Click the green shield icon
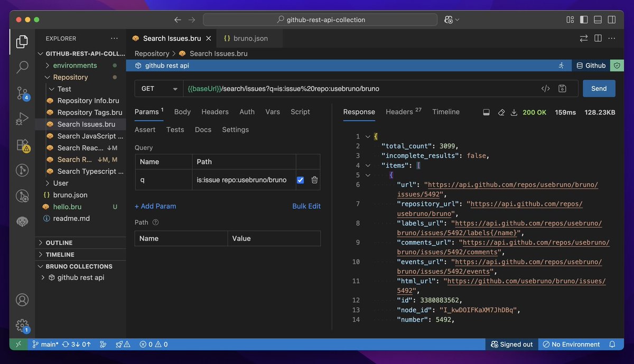The image size is (634, 364). pyautogui.click(x=617, y=66)
